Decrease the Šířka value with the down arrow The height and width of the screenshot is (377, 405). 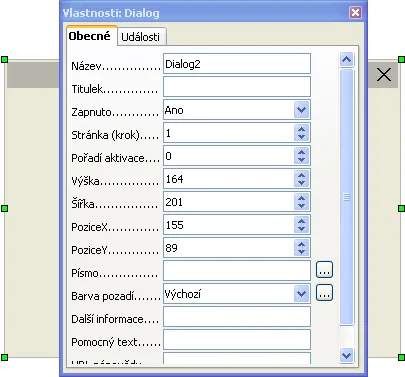[301, 206]
